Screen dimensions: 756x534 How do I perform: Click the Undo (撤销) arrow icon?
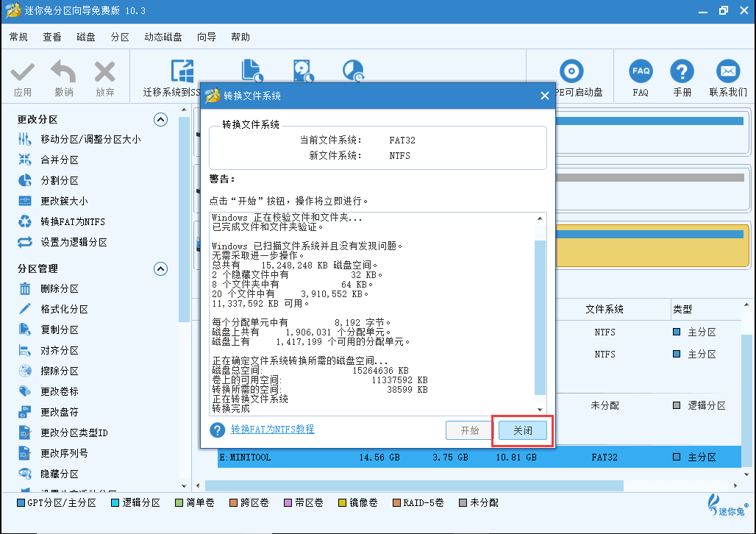(64, 71)
